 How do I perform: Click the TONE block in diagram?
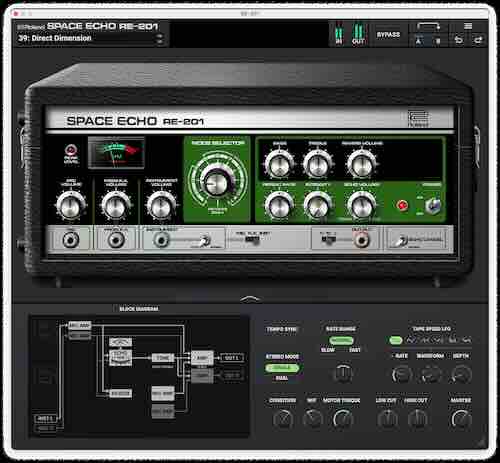(163, 358)
